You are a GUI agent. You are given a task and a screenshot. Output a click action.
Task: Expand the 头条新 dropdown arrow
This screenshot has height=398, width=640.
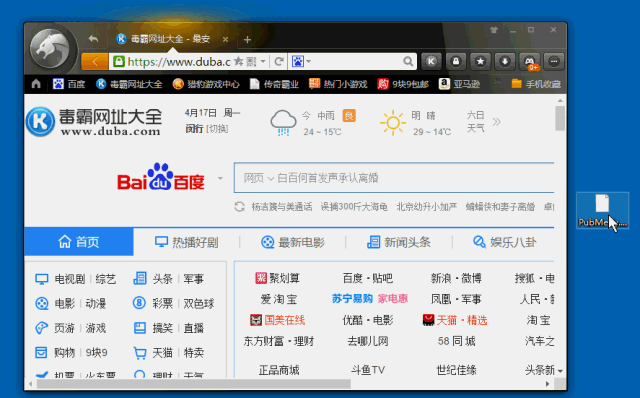coord(560,371)
